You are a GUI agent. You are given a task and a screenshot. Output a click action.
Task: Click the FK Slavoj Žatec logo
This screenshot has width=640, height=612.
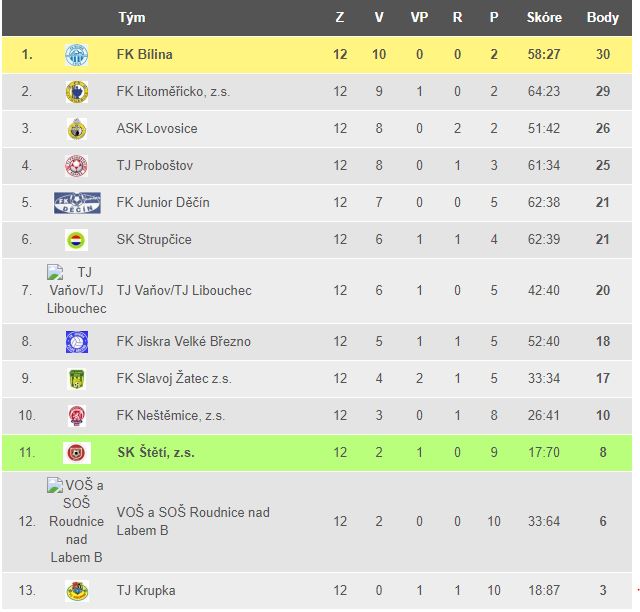tap(77, 379)
